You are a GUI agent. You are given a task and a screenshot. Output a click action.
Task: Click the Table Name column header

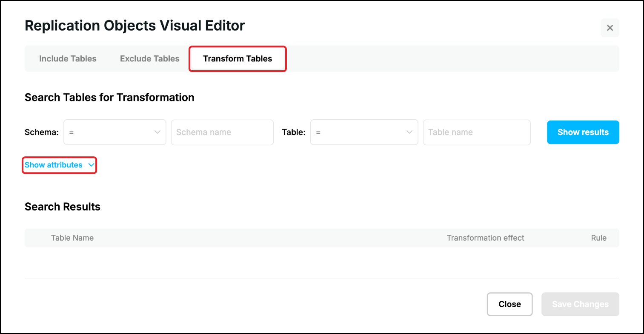point(72,238)
